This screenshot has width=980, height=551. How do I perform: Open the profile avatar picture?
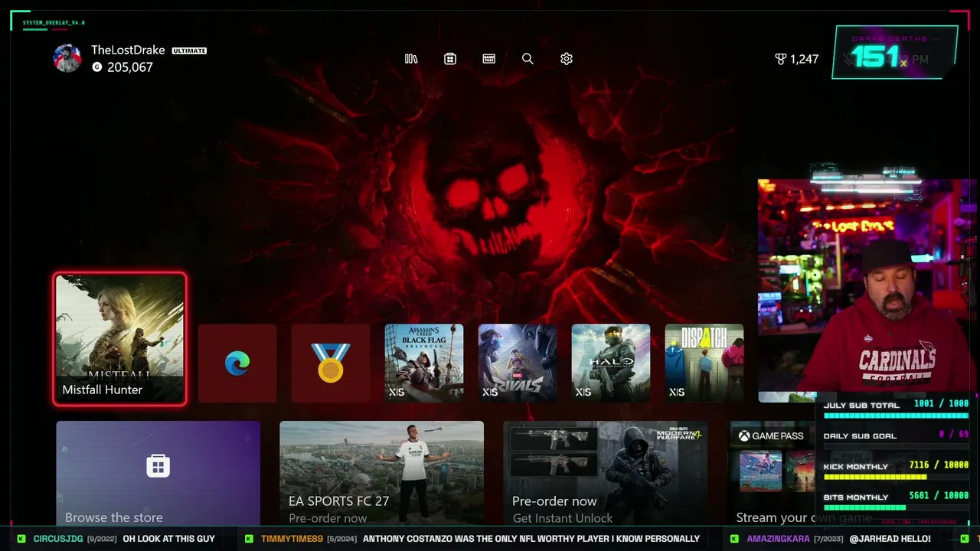click(67, 58)
